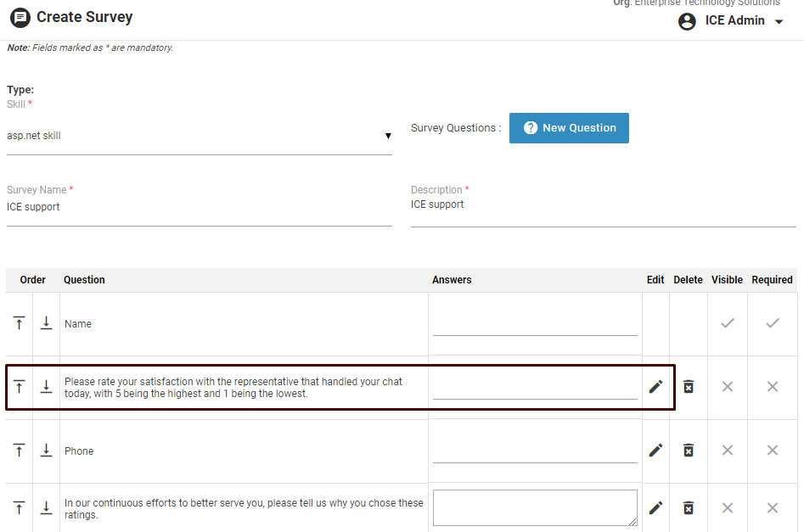The image size is (804, 532).
Task: Delete the satisfaction rating question
Action: tap(689, 387)
